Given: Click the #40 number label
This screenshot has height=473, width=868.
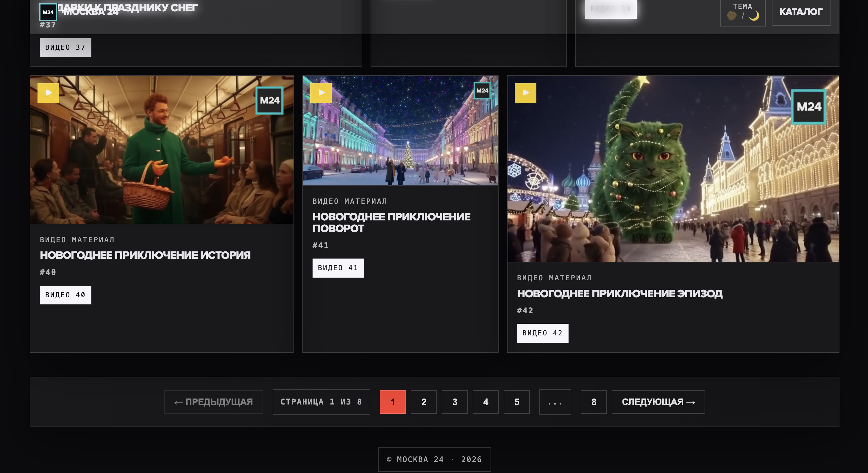Looking at the screenshot, I should coord(48,273).
